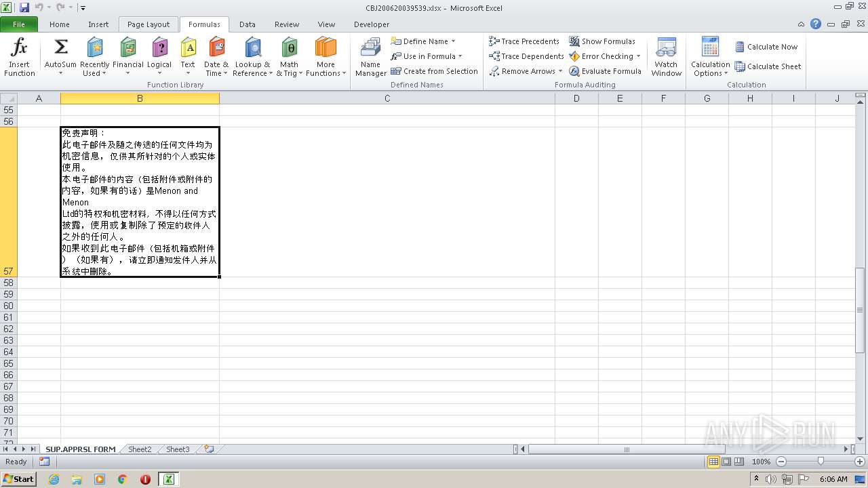Click Create from Selection
Image resolution: width=868 pixels, height=488 pixels.
[434, 71]
